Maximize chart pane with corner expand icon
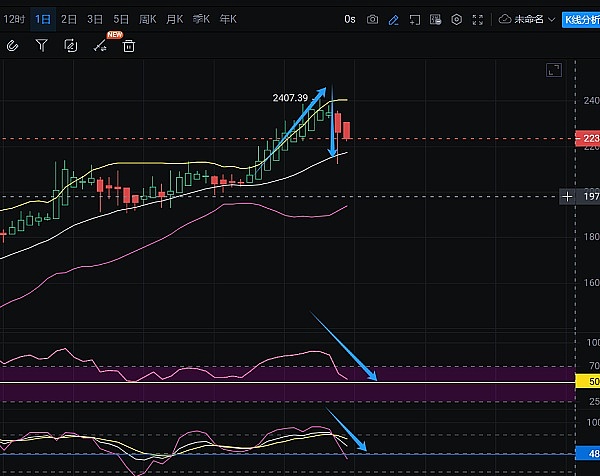600x476 pixels. point(554,70)
